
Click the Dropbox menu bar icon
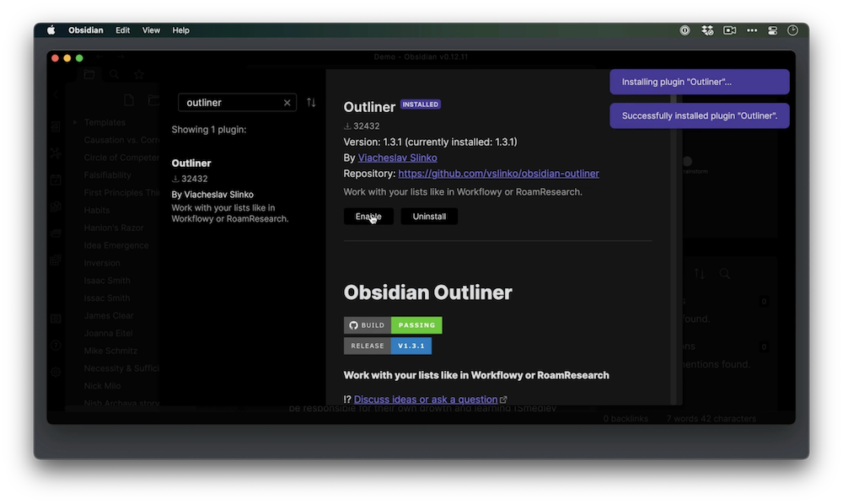(x=707, y=30)
